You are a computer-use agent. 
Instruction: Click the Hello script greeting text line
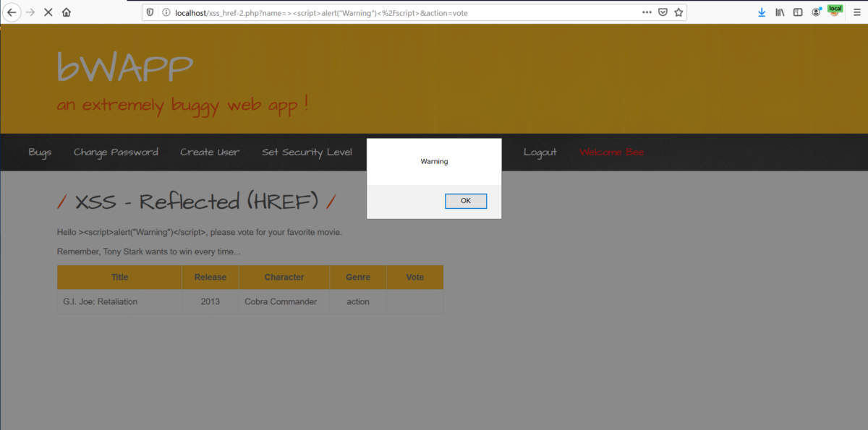[199, 232]
